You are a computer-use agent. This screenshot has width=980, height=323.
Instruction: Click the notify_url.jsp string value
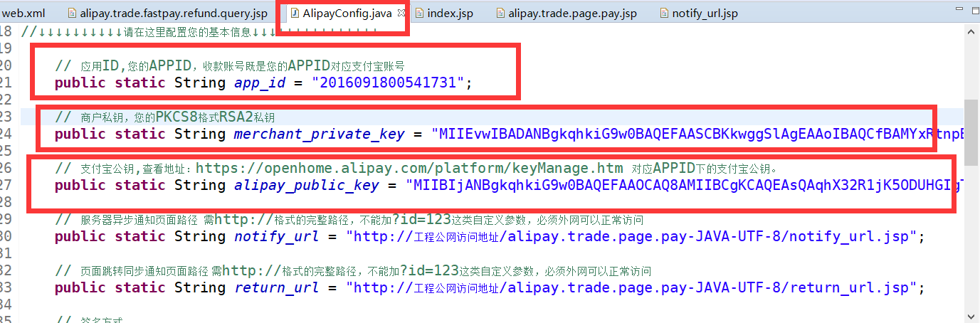click(631, 236)
